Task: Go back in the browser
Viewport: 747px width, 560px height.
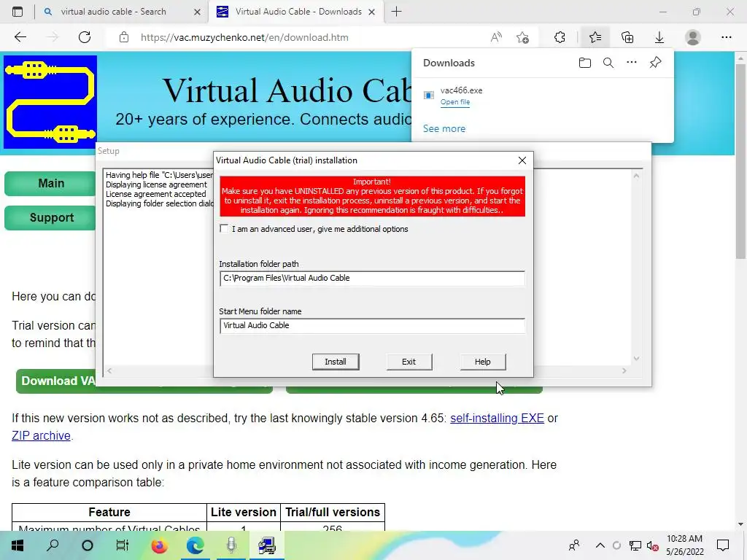Action: [x=20, y=37]
